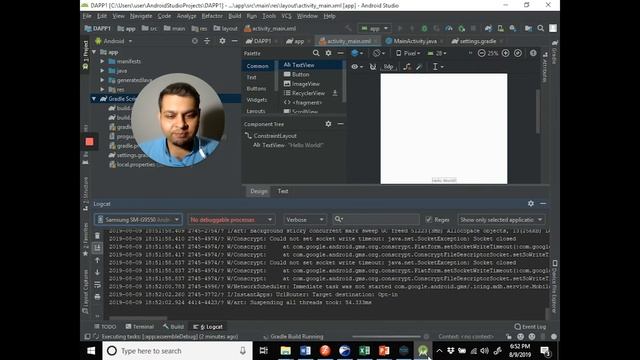Screen dimensions: 640x360
Task: Zoom out the design surface
Action: 482,53
